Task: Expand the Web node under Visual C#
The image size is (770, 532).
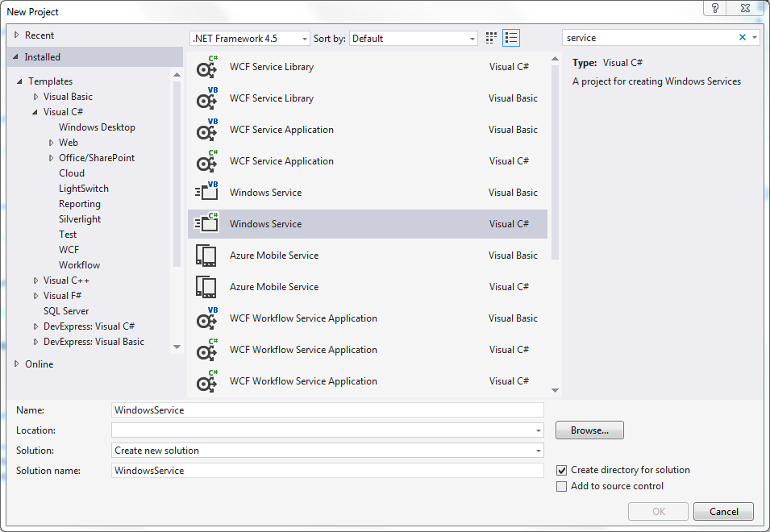Action: (51, 143)
